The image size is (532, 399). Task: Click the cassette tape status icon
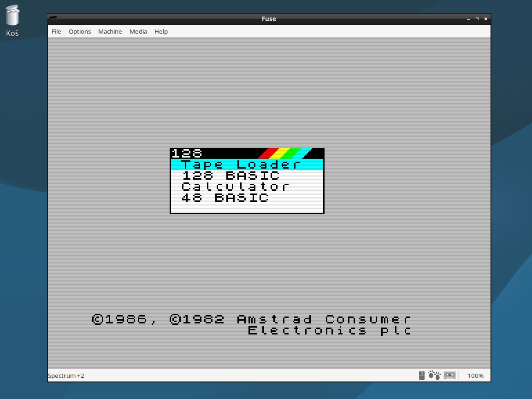(x=449, y=376)
